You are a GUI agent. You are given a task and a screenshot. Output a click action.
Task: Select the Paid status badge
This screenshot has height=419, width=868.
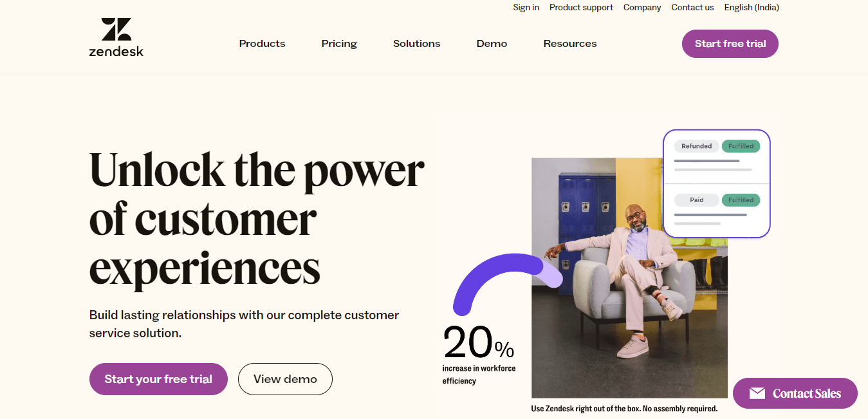[x=696, y=200]
